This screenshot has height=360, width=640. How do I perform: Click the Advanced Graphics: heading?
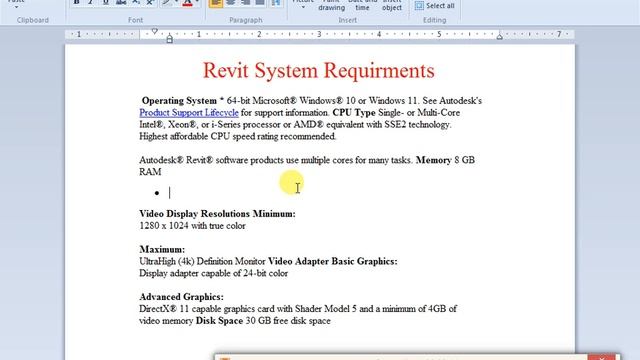181,297
